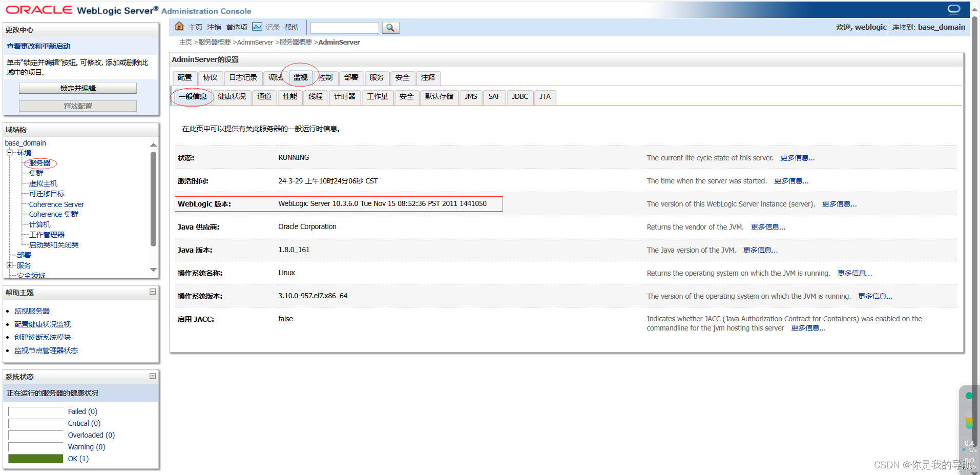This screenshot has width=980, height=475.
Task: Click the OK (1) health link
Action: pos(78,459)
